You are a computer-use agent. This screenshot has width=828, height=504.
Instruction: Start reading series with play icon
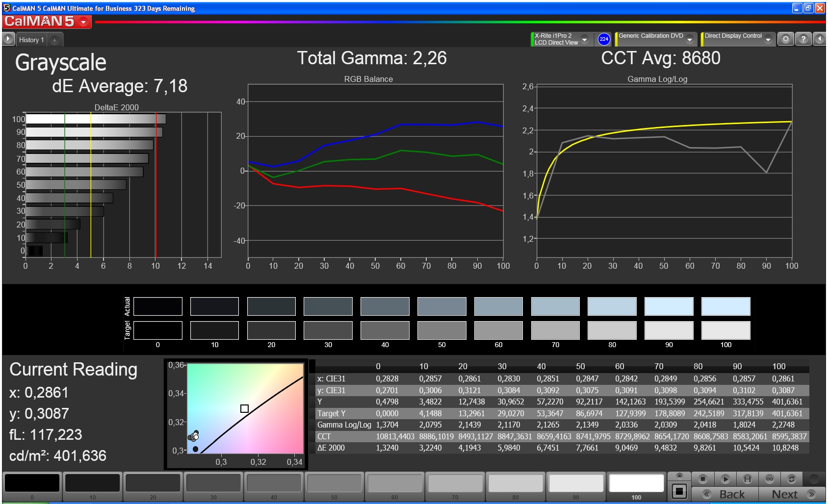[x=725, y=479]
